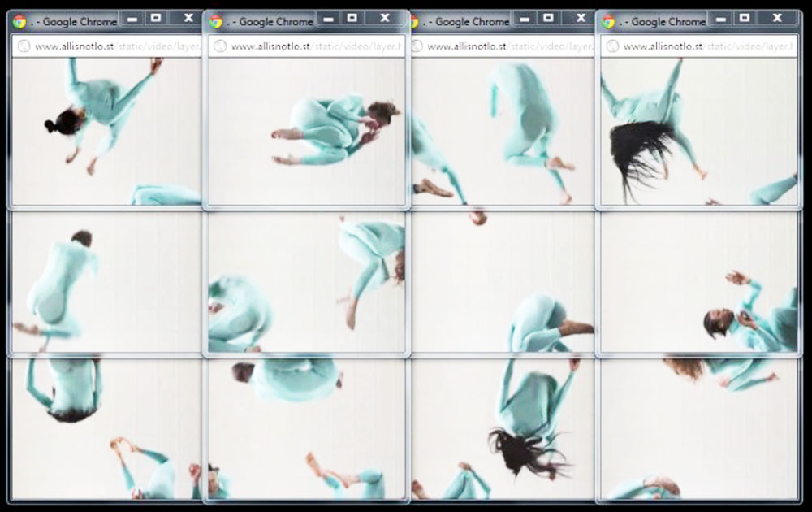This screenshot has height=512, width=812.
Task: Click the tile showing a dancer's back with short dark hair
Action: [106, 283]
